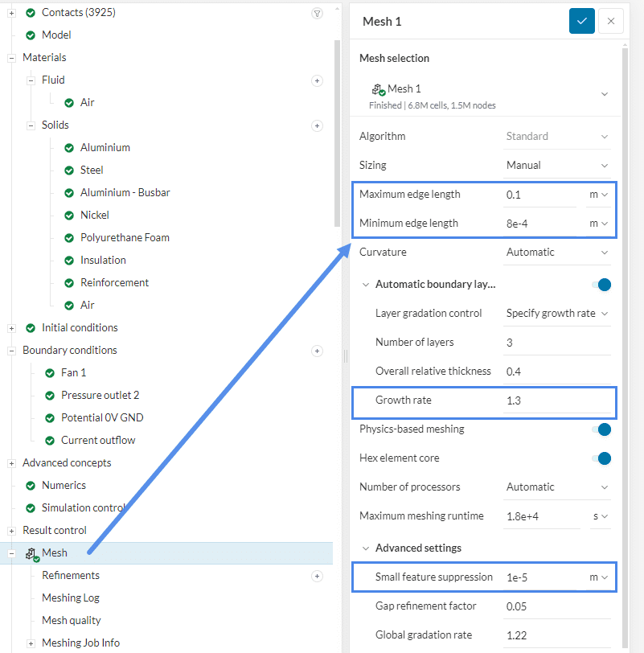Add a new Fluid material with plus icon
644x653 pixels.
click(317, 80)
